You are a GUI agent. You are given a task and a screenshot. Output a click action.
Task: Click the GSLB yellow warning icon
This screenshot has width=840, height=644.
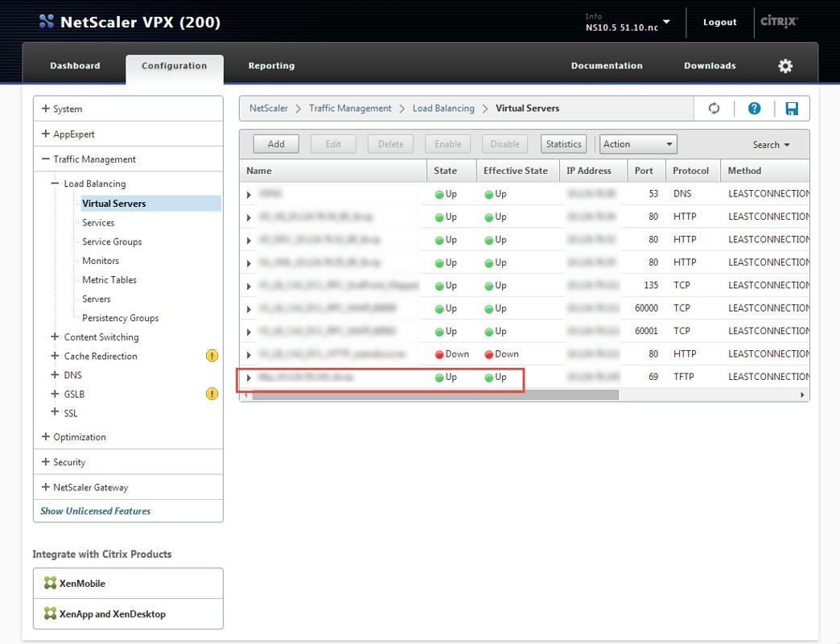pos(212,394)
